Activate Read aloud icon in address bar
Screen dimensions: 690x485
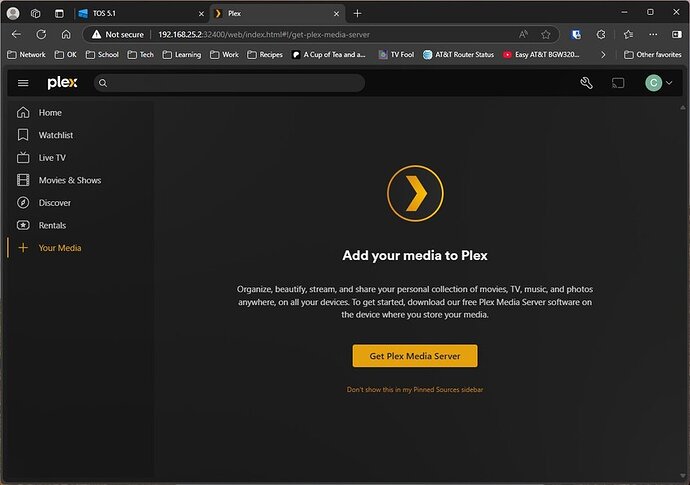pos(523,34)
